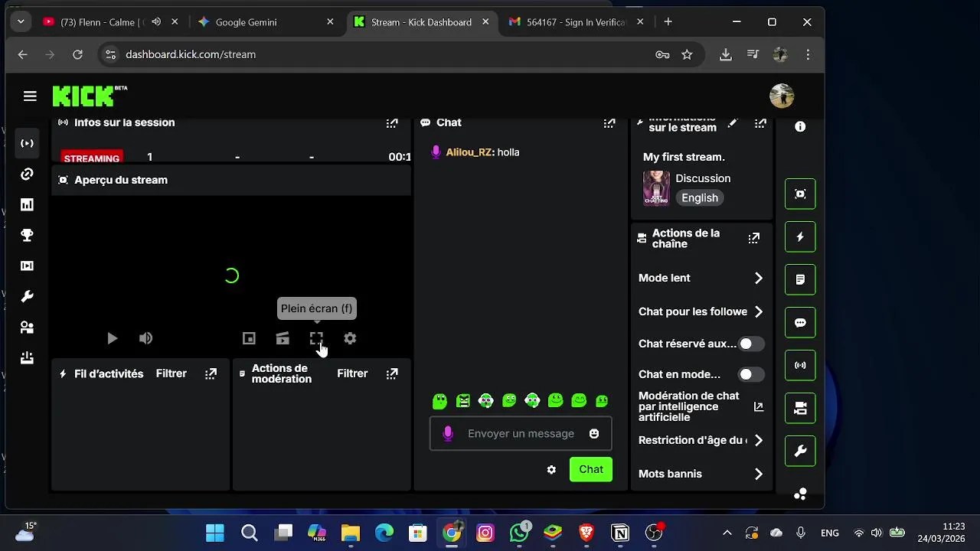The image size is (980, 551).
Task: Pop out the Actions de la chaîne panel
Action: (x=754, y=239)
